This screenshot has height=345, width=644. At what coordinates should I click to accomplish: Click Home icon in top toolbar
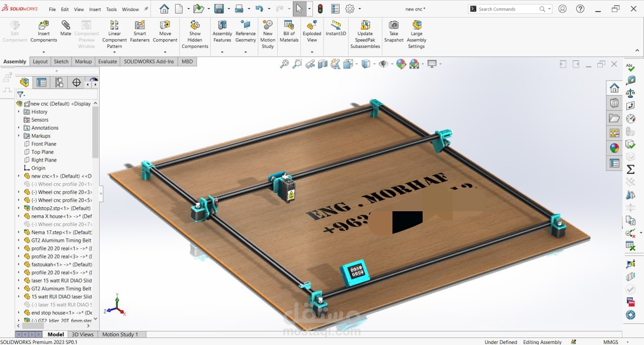164,9
